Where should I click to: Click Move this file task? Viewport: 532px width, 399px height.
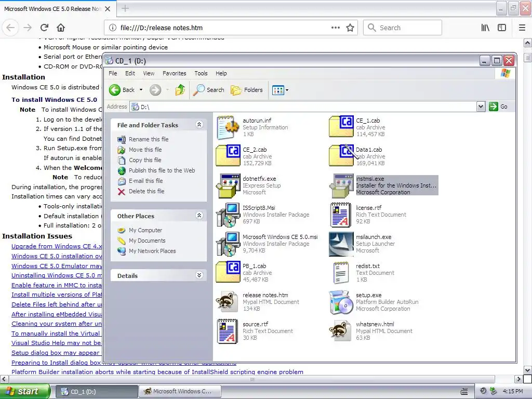[145, 150]
